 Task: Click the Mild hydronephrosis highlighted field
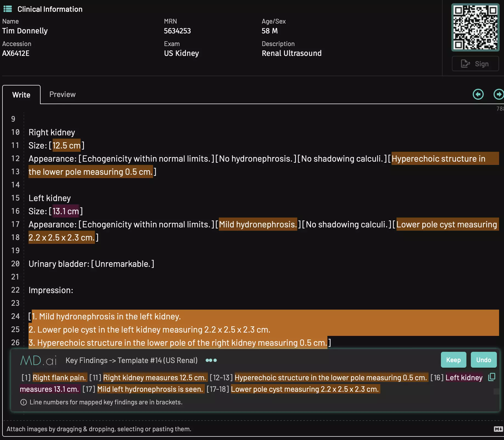[258, 224]
